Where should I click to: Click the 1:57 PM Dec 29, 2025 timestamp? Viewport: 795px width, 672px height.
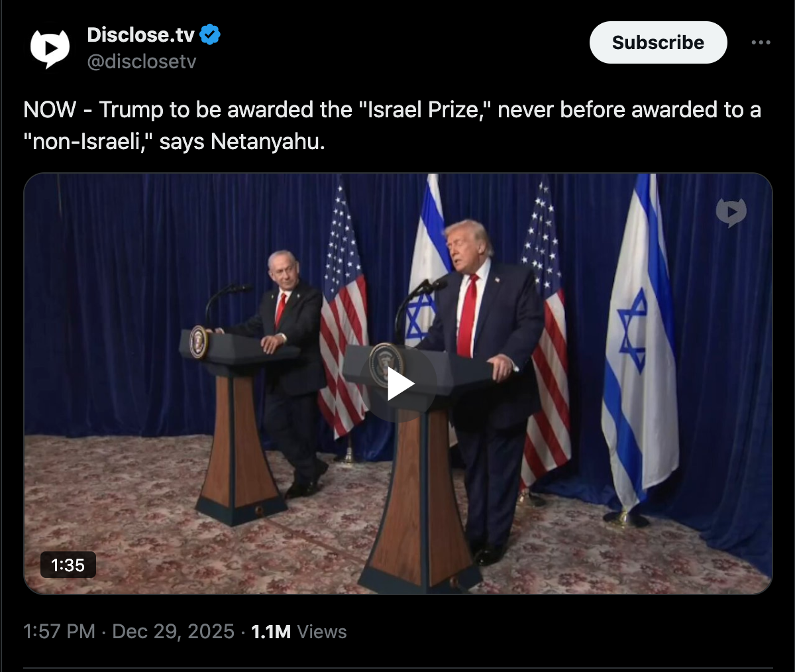129,632
